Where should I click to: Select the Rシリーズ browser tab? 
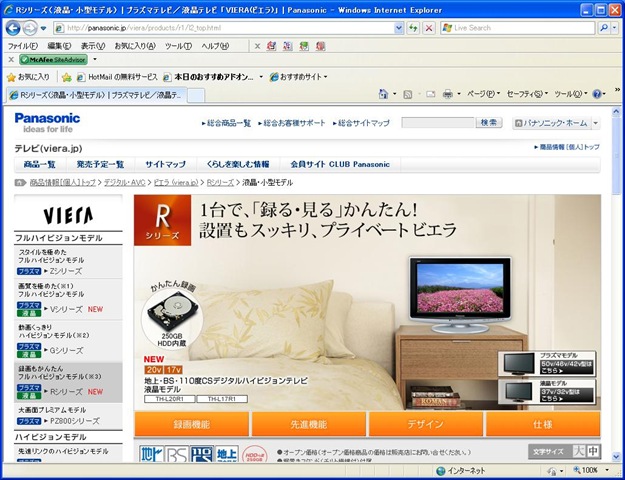96,95
